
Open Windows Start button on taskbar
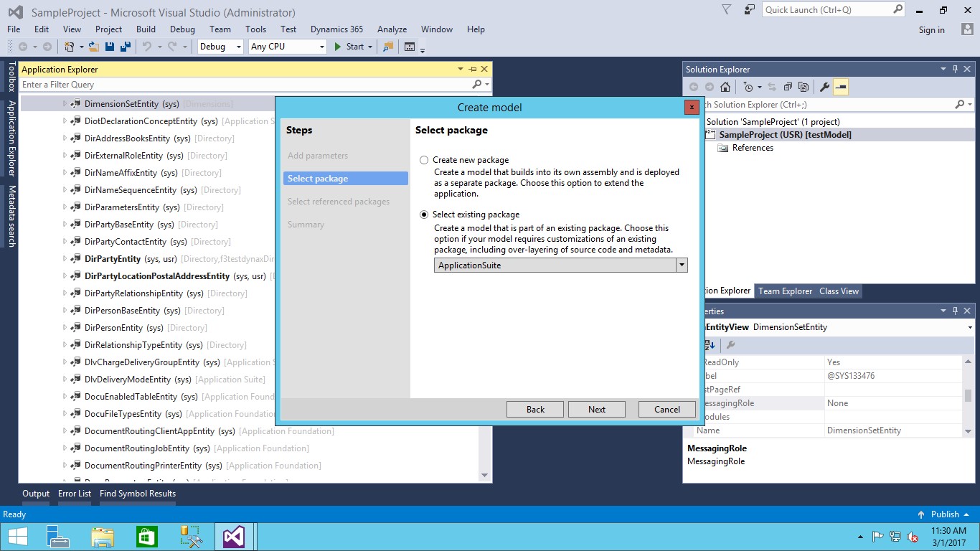pyautogui.click(x=17, y=537)
